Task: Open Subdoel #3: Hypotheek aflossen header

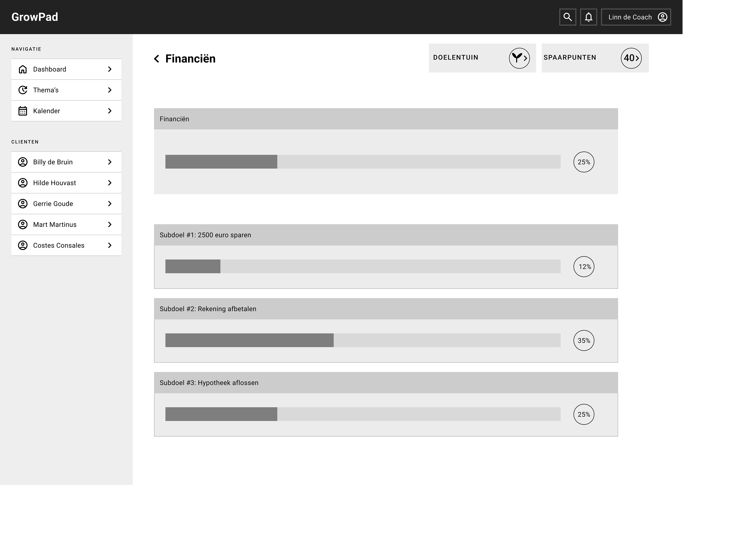Action: coord(386,383)
